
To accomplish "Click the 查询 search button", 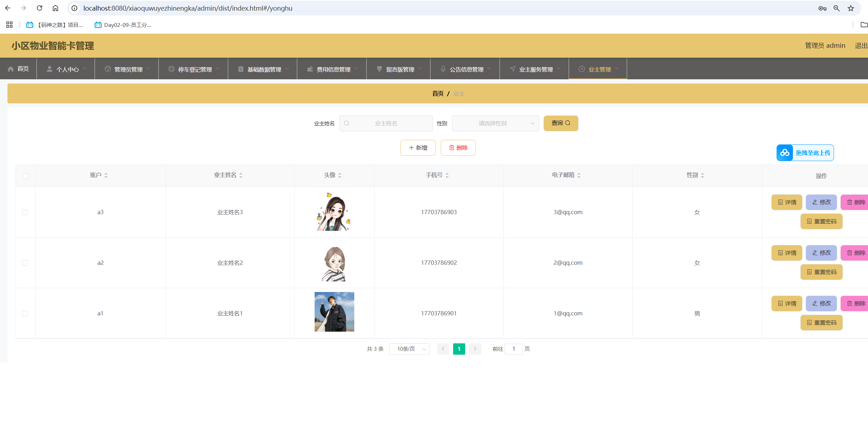I will pos(560,123).
